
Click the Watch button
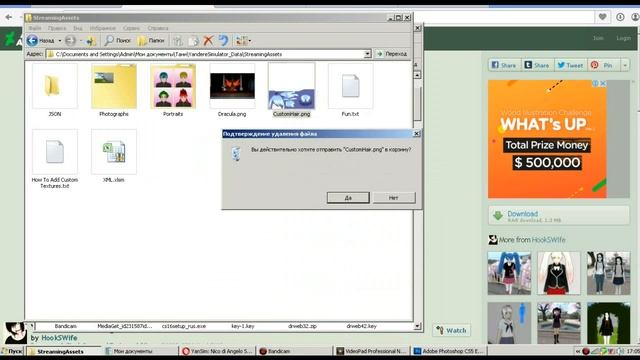pyautogui.click(x=451, y=330)
